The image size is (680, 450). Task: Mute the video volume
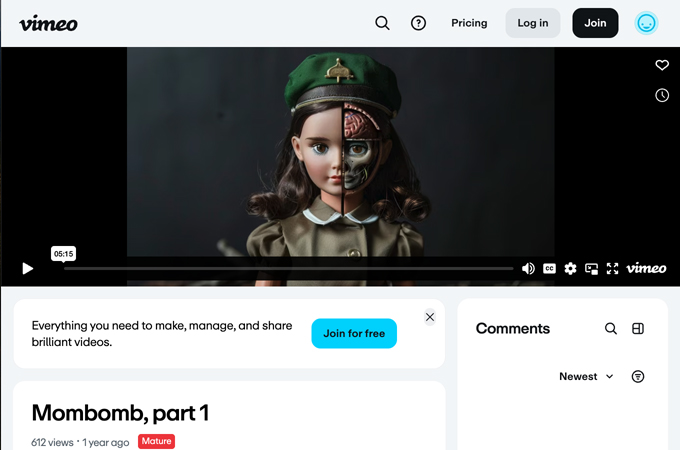coord(528,269)
